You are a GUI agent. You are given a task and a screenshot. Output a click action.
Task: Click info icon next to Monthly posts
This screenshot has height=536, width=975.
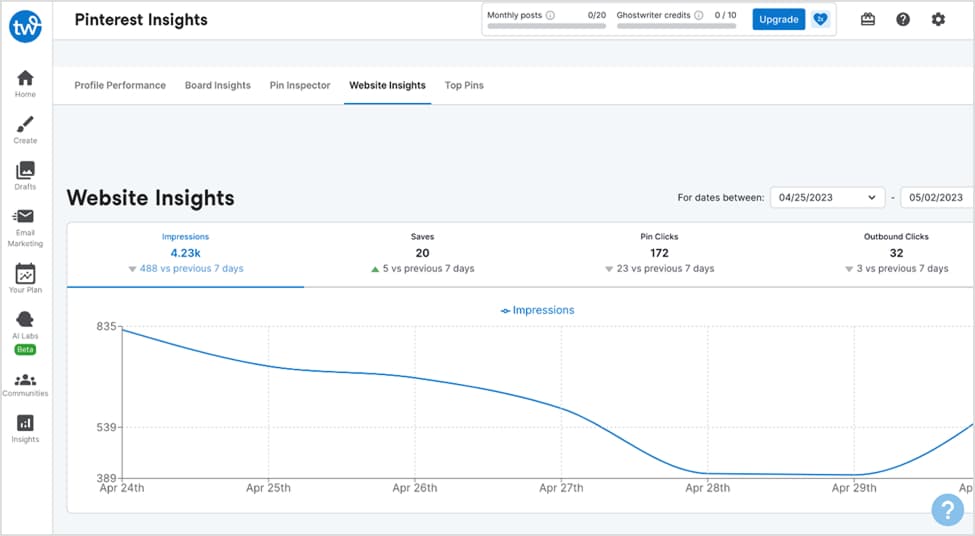click(x=550, y=15)
